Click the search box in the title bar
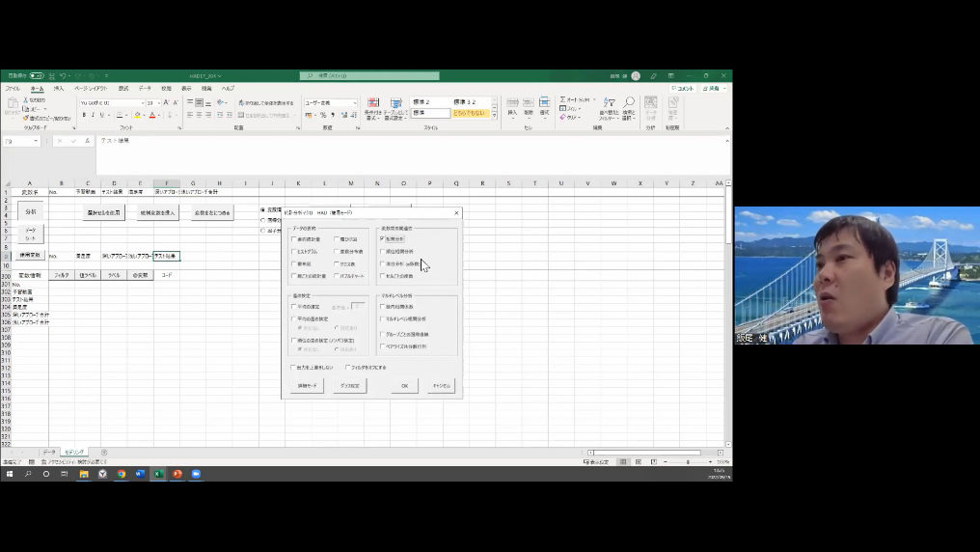980x552 pixels. pos(365,75)
